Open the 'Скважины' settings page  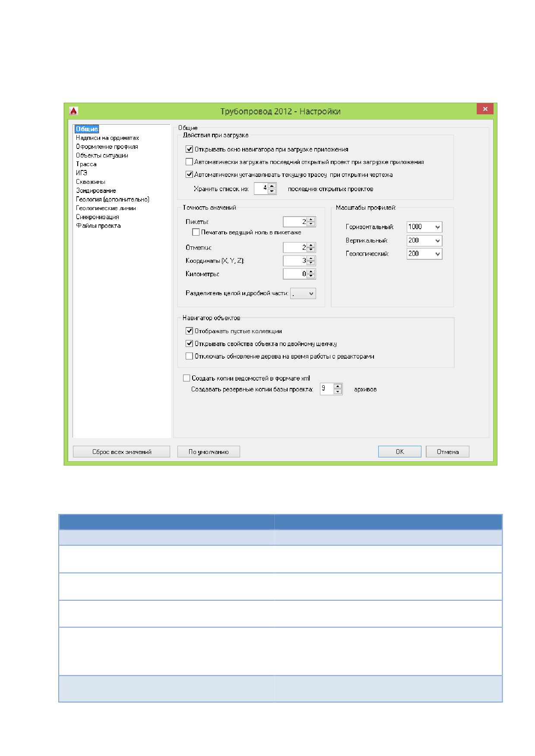click(x=91, y=182)
